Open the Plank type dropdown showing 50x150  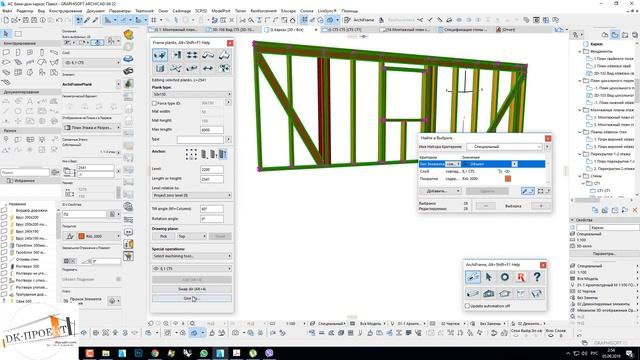click(x=192, y=94)
